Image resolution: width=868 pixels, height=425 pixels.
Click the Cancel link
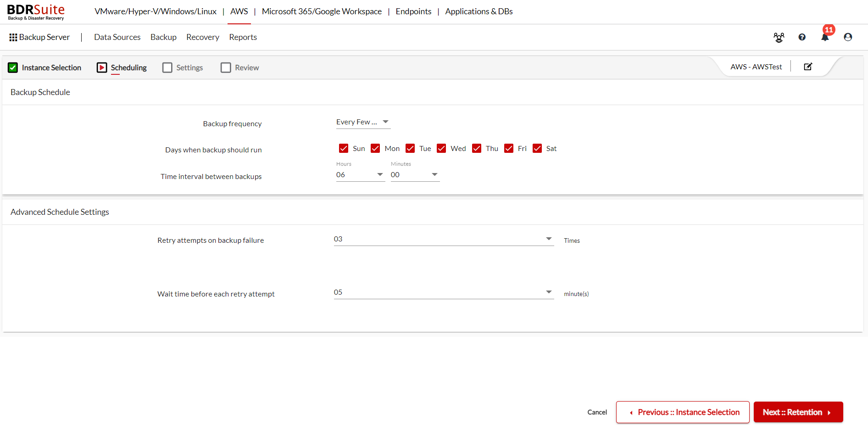point(597,412)
